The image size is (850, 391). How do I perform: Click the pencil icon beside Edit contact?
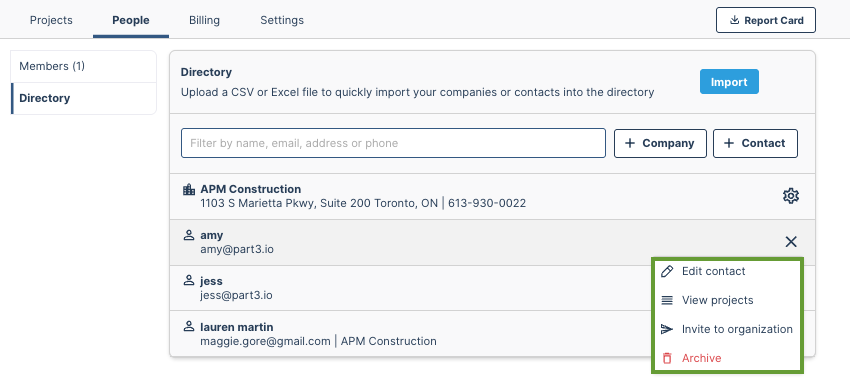(x=667, y=271)
